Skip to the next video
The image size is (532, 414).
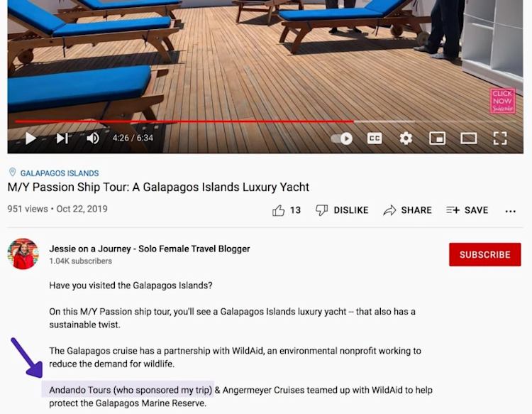coord(62,138)
